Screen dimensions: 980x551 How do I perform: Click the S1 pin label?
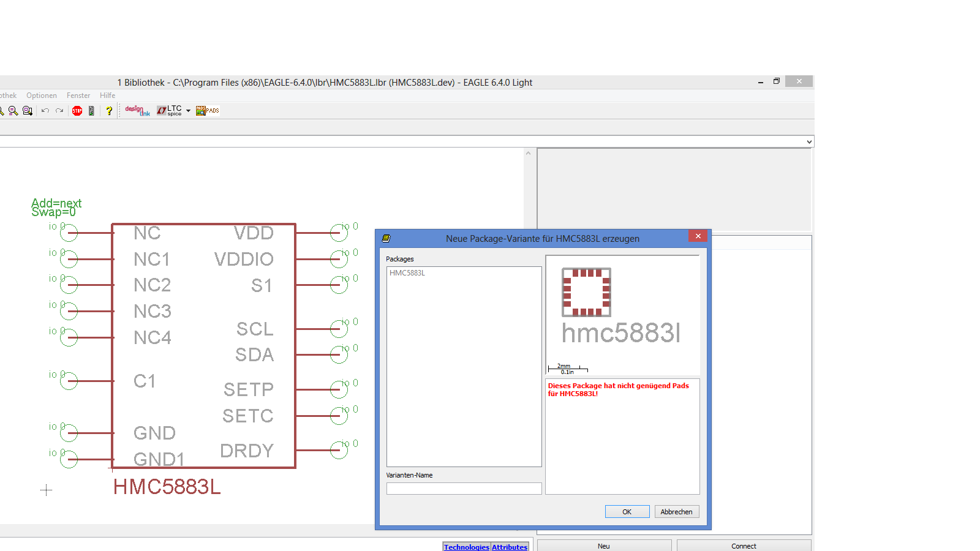262,286
